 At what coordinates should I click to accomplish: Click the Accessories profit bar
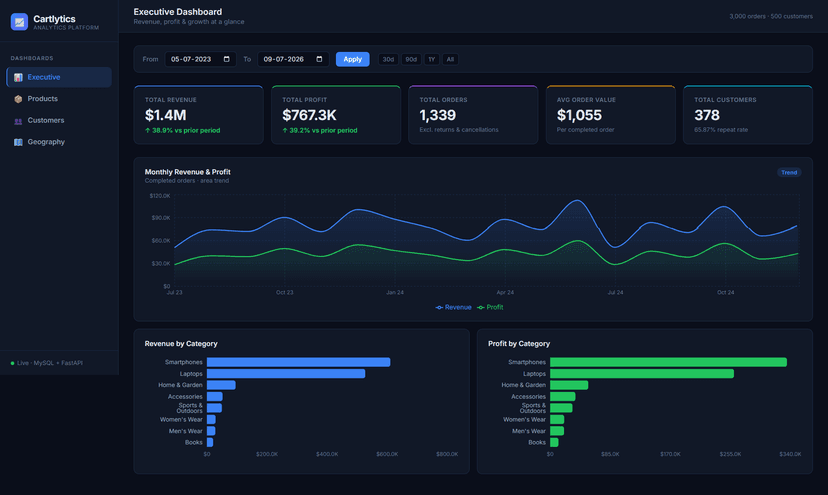(x=563, y=396)
